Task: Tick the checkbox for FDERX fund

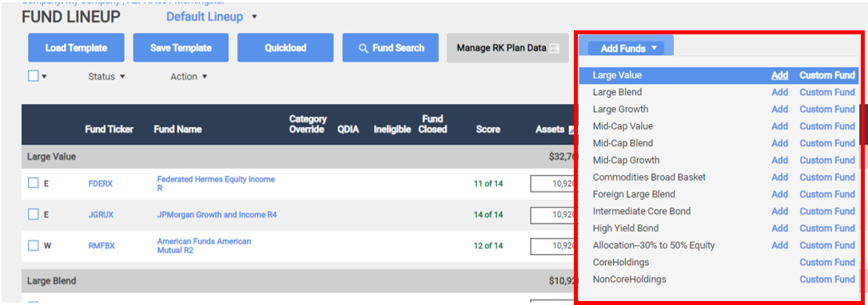Action: [x=34, y=183]
